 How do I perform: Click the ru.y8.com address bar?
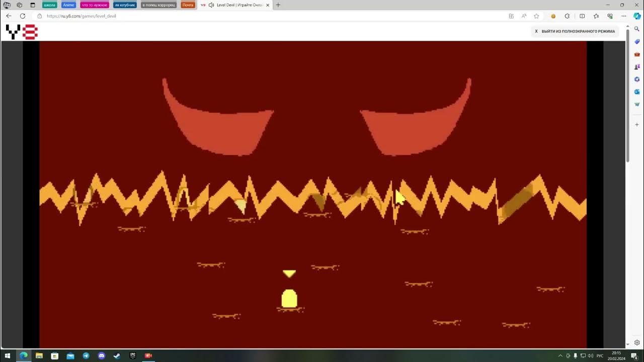pyautogui.click(x=272, y=16)
